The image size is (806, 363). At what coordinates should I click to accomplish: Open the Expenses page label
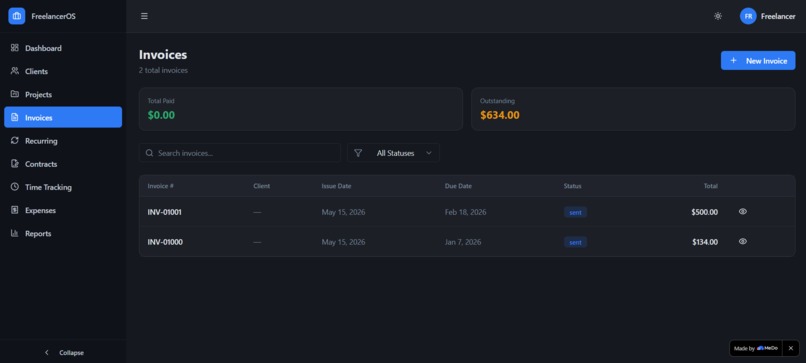pos(40,210)
